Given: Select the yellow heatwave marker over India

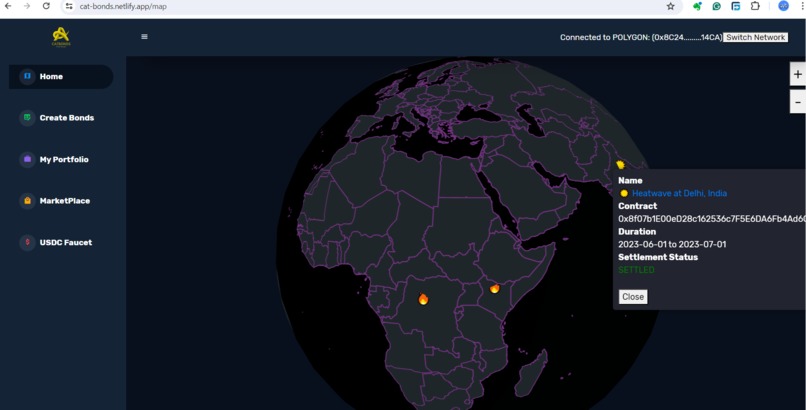Looking at the screenshot, I should (x=620, y=164).
